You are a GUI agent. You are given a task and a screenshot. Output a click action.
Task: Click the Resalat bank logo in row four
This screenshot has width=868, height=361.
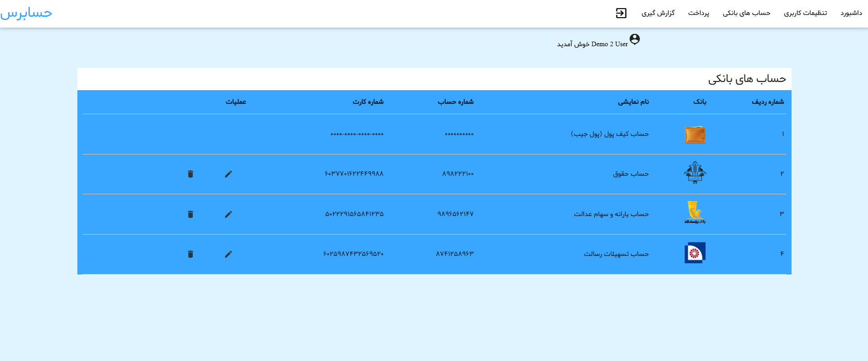pyautogui.click(x=695, y=253)
